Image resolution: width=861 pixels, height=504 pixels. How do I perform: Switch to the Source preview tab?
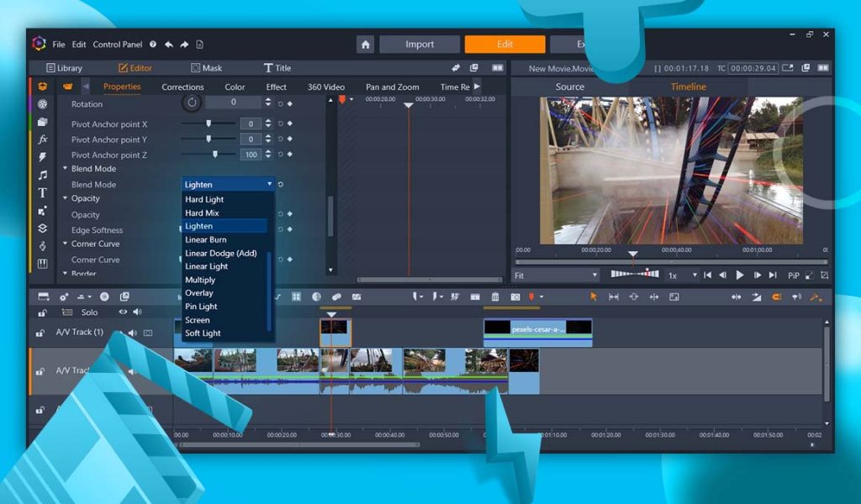pyautogui.click(x=570, y=87)
